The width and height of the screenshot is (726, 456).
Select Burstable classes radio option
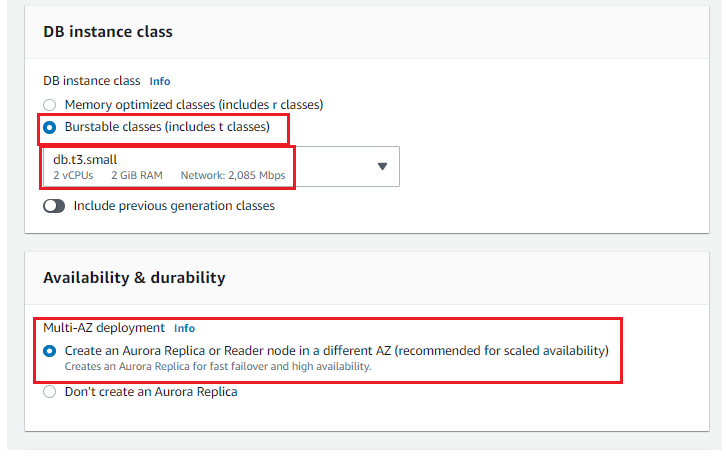[50, 127]
